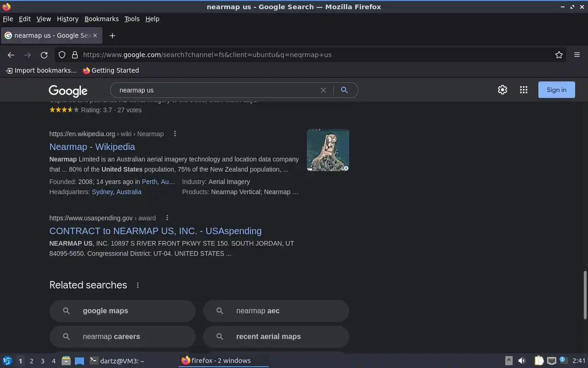The width and height of the screenshot is (588, 368).
Task: Go to Google homepage via logo
Action: [x=68, y=91]
